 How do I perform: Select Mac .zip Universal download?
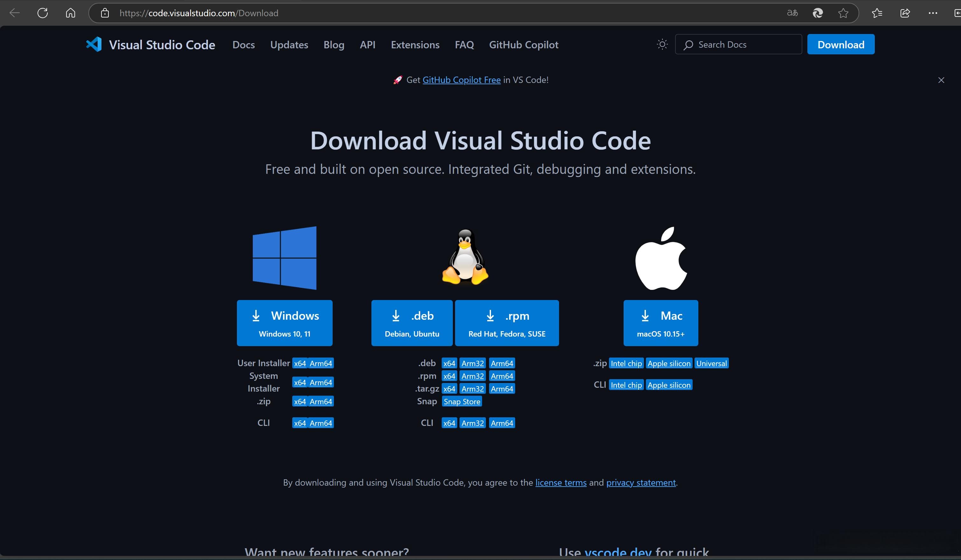pyautogui.click(x=712, y=363)
